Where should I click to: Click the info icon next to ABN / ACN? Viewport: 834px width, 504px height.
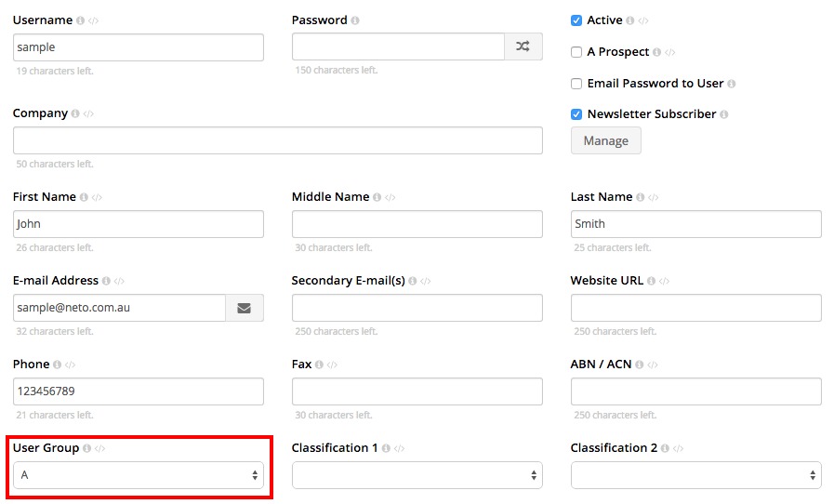(x=640, y=365)
